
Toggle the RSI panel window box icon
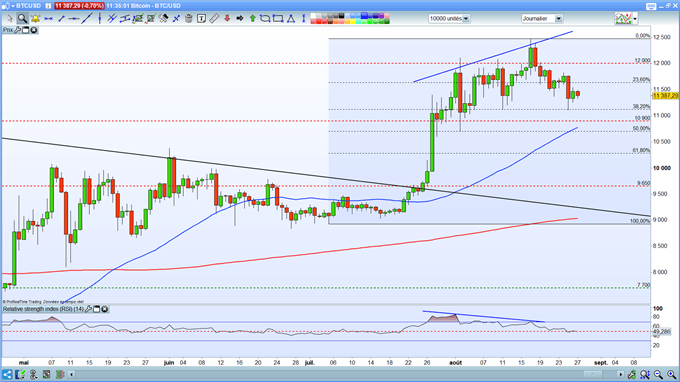97,309
